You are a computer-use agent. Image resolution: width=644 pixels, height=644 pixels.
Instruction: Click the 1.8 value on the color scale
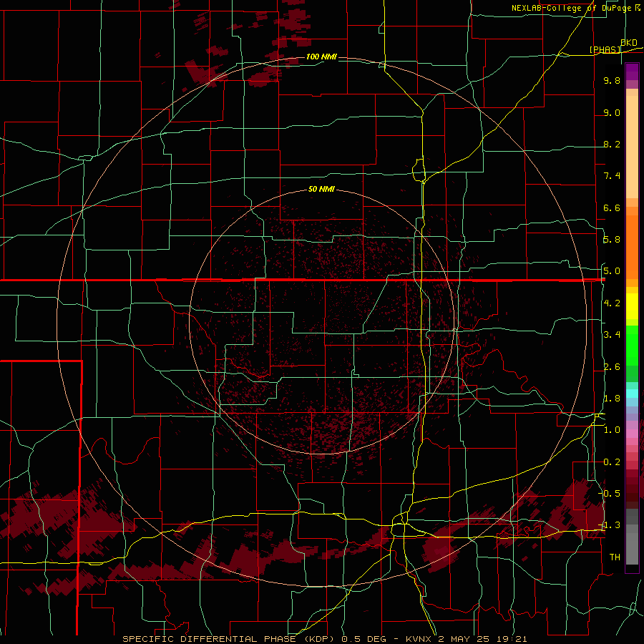pyautogui.click(x=612, y=399)
